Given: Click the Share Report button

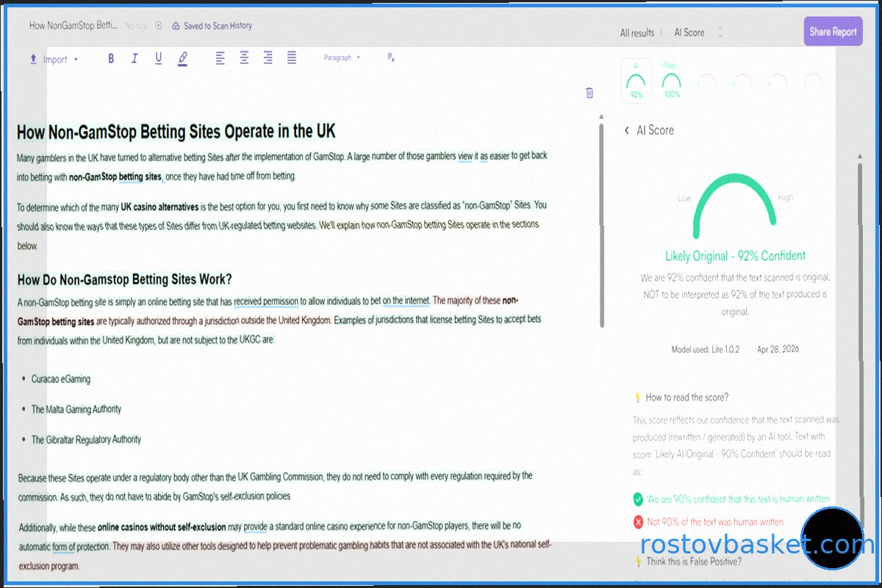Looking at the screenshot, I should pyautogui.click(x=833, y=32).
